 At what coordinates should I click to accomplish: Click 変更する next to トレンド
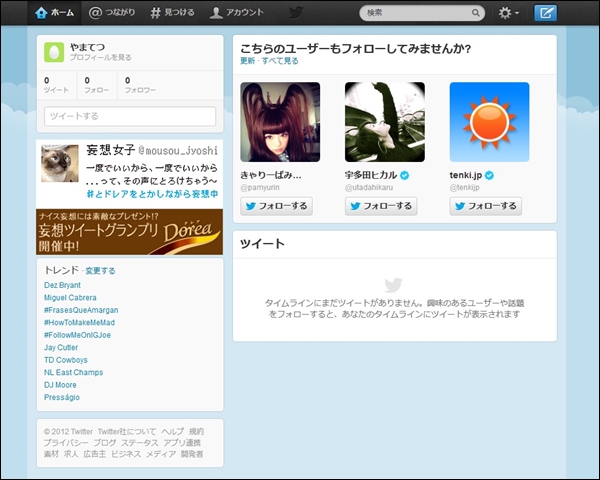tap(100, 271)
